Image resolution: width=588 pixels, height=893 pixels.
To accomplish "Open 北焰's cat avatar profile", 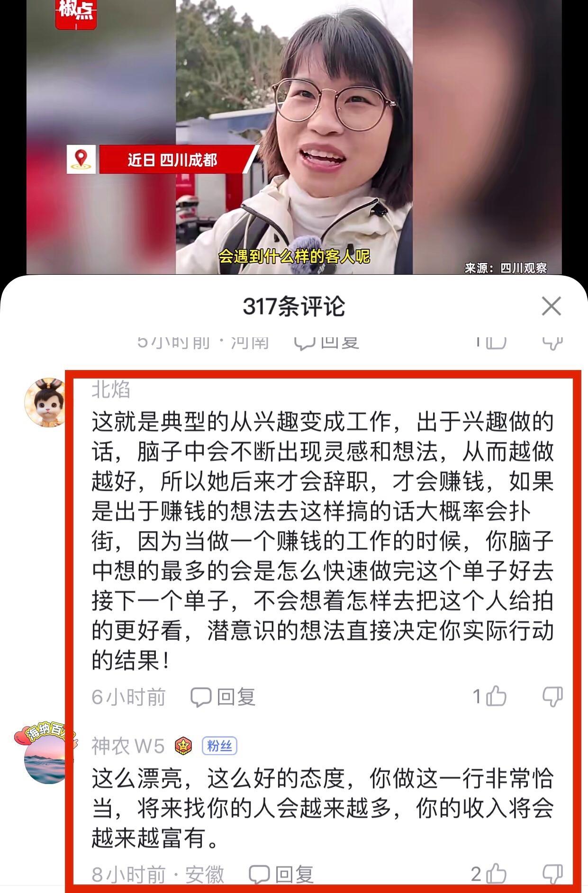I will 45,402.
